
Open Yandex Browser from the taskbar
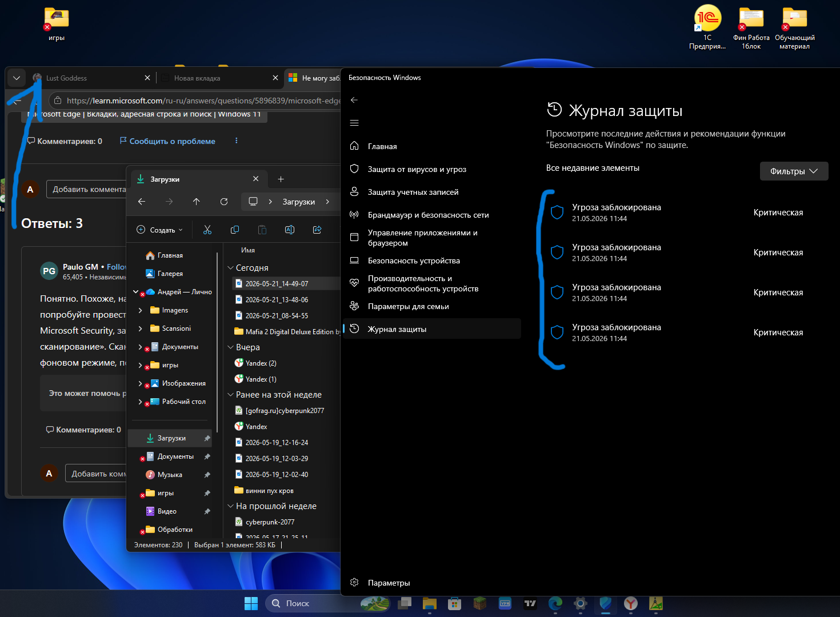631,603
